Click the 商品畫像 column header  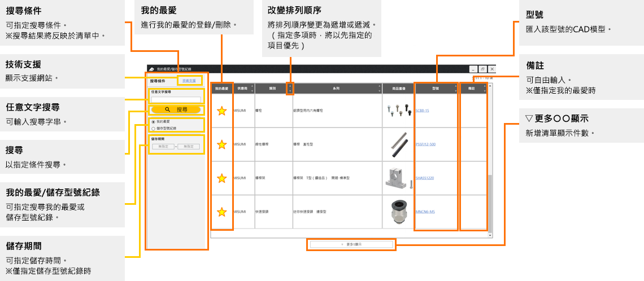point(398,88)
